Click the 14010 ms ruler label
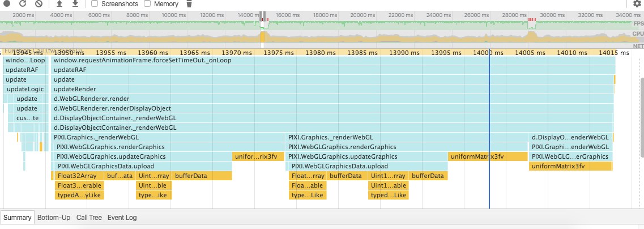Image resolution: width=644 pixels, height=229 pixels. tap(572, 53)
